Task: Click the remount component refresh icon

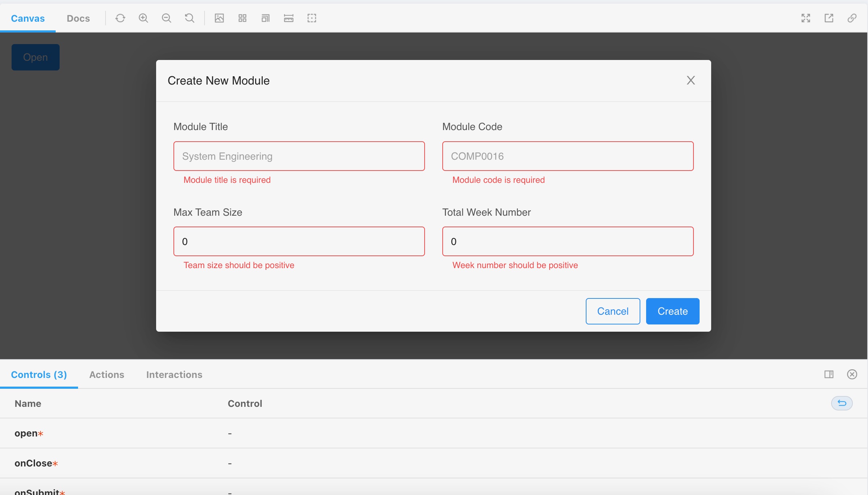Action: pyautogui.click(x=120, y=18)
